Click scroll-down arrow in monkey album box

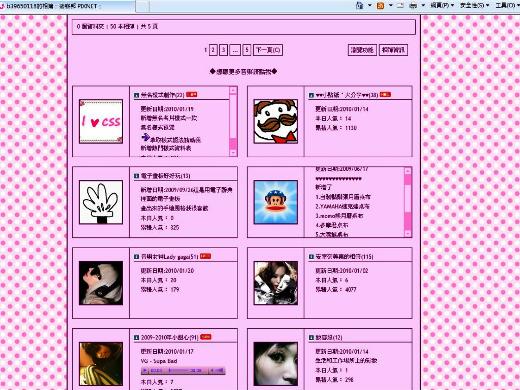(408, 234)
